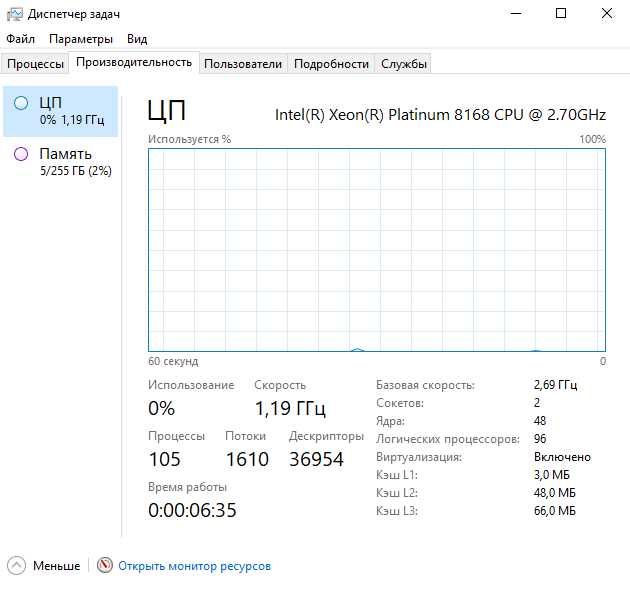630x590 pixels.
Task: Click the large ЦП heading
Action: (x=166, y=111)
